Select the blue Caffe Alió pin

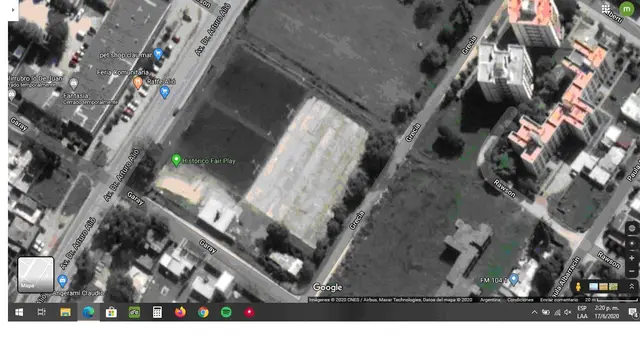point(164,92)
